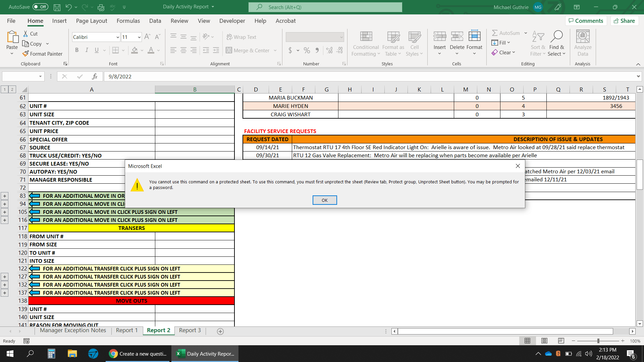
Task: Open the File menu
Action: coord(11,21)
